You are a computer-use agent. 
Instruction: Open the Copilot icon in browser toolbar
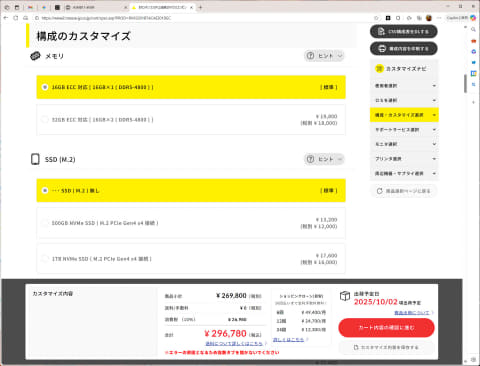click(x=473, y=18)
